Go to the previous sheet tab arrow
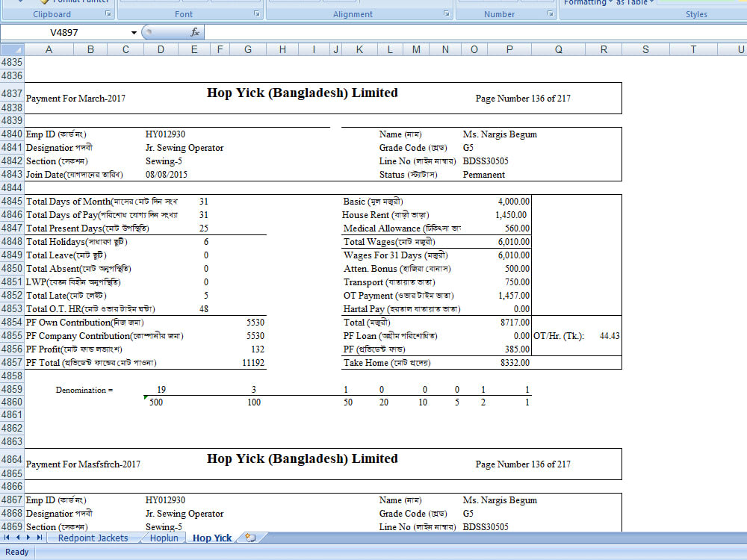This screenshot has width=747, height=560. [x=18, y=537]
